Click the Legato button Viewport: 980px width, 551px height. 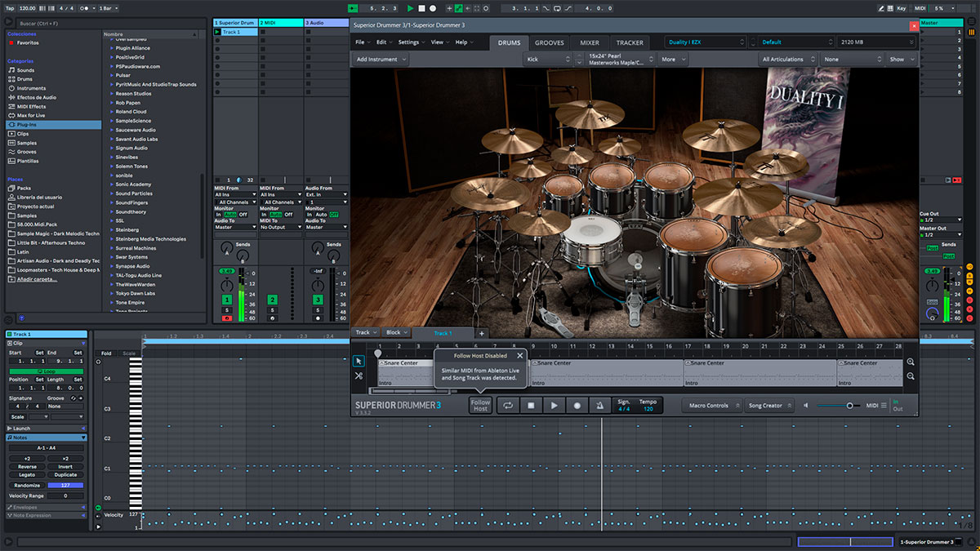tap(27, 474)
